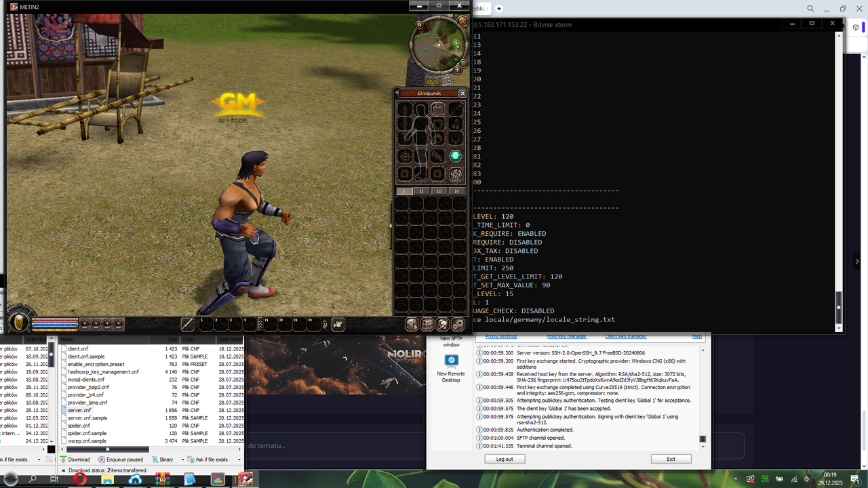Open the clock and date flyout

coord(832,479)
